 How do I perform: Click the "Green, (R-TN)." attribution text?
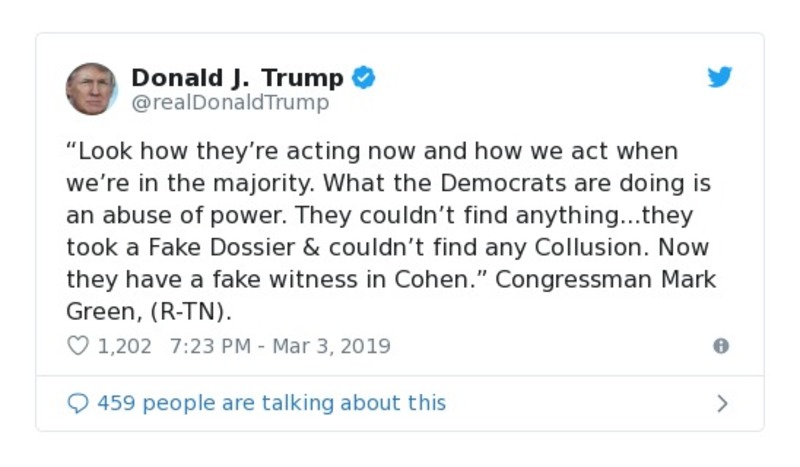(149, 311)
